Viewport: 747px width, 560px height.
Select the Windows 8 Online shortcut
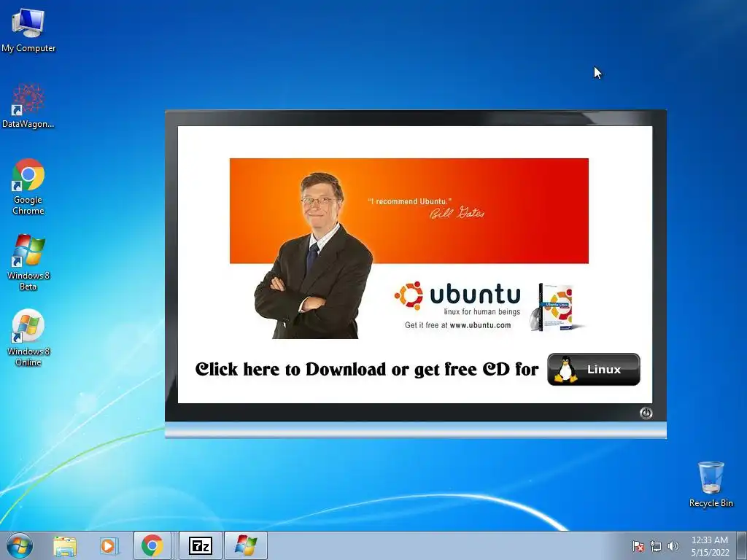(x=28, y=338)
